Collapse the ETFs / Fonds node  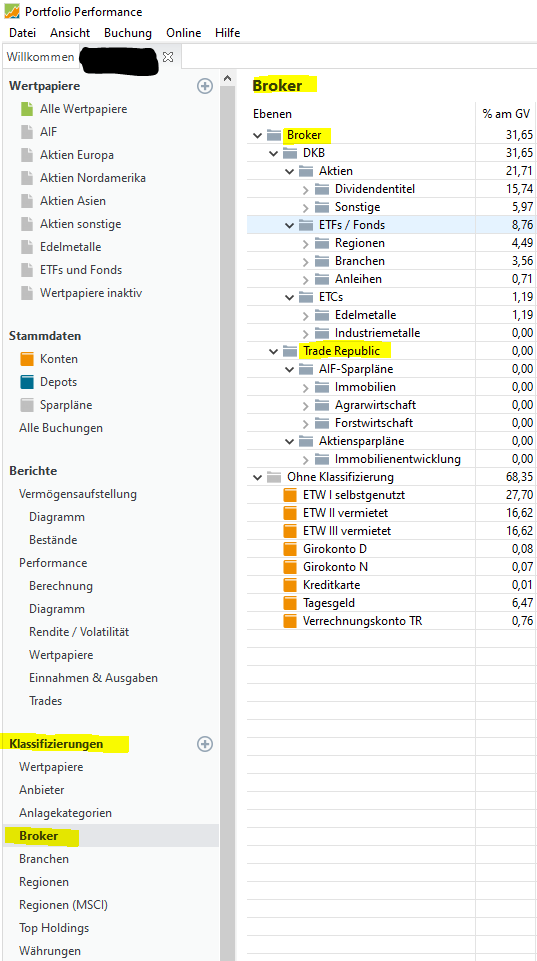289,226
